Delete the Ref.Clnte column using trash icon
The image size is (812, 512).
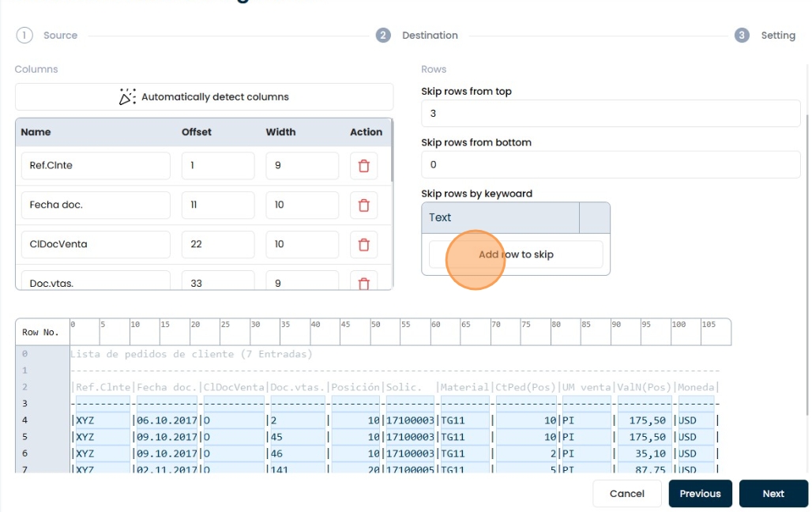tap(364, 165)
